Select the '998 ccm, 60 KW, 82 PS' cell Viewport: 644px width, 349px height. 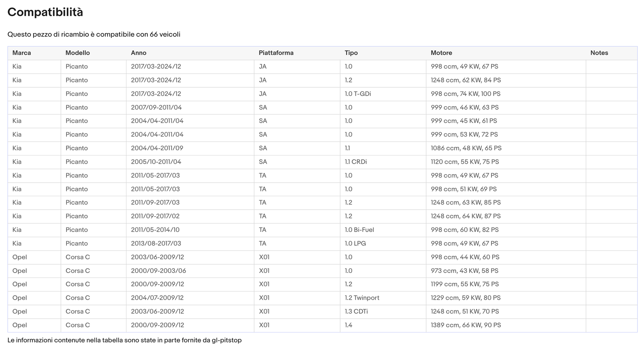click(506, 230)
